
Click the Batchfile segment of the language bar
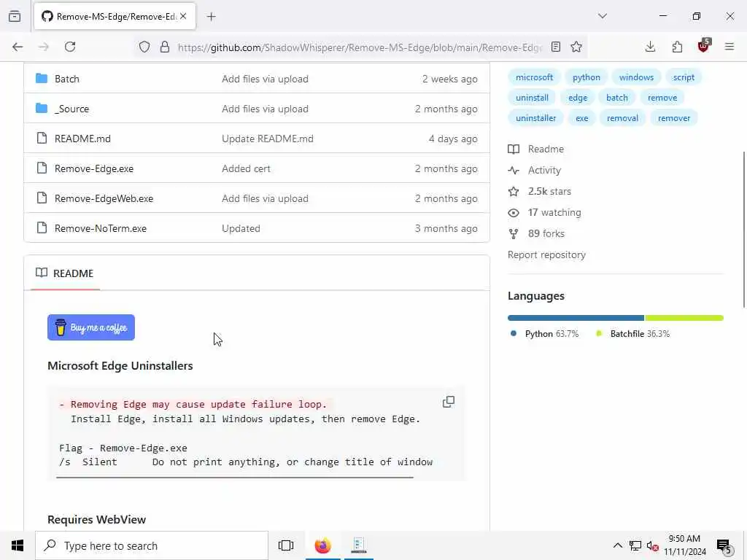pos(684,318)
